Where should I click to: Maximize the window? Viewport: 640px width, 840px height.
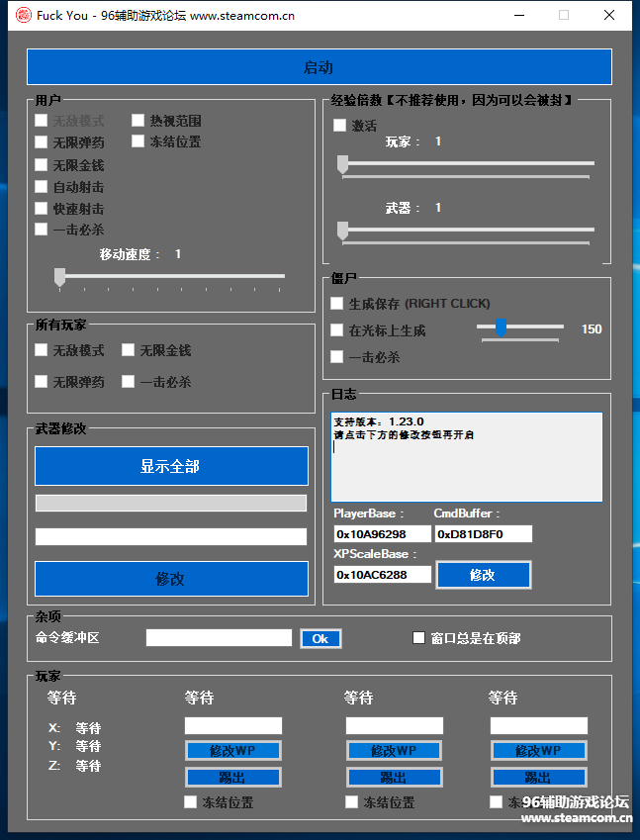(x=564, y=15)
